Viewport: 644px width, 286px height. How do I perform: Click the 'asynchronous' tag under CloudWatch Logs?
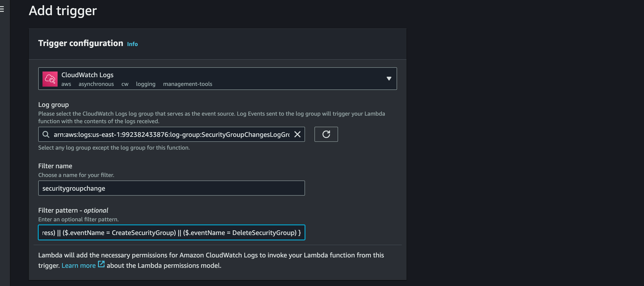coord(96,84)
